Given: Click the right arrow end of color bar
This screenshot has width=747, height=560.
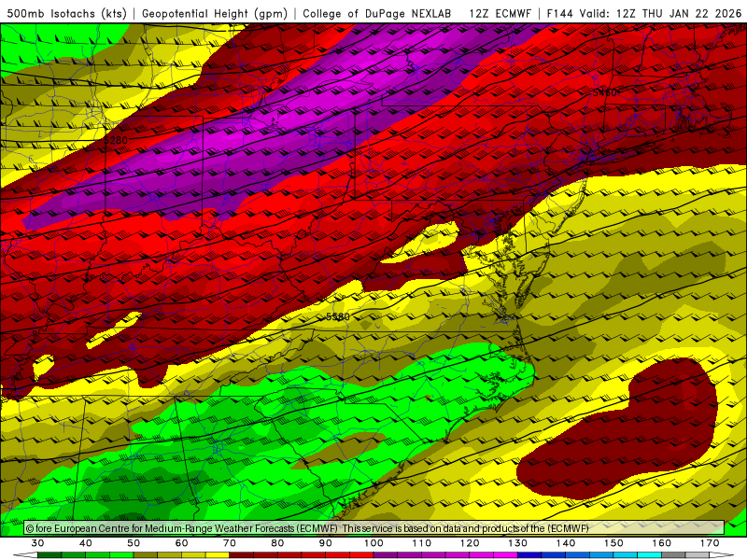Looking at the screenshot, I should [x=722, y=555].
